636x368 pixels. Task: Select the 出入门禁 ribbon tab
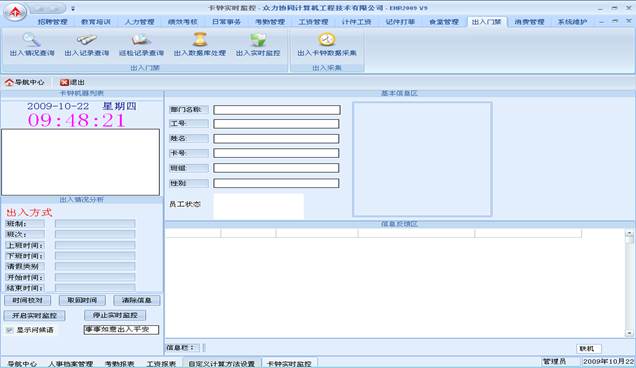pos(486,22)
